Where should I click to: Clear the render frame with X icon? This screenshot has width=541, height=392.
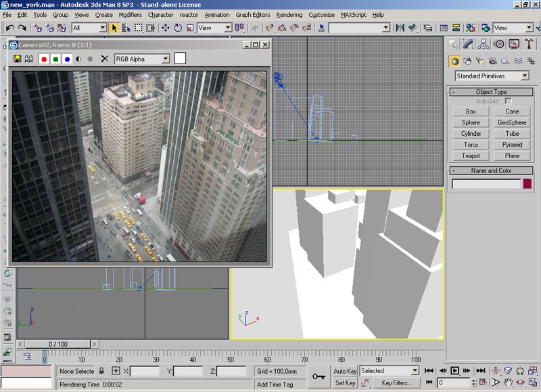[x=105, y=59]
